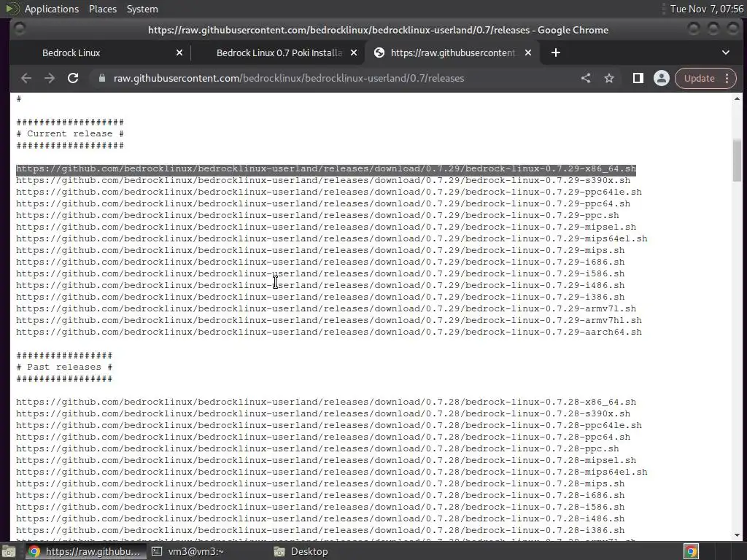Click the Chrome icon in panel tray
Image resolution: width=747 pixels, height=560 pixels.
(x=692, y=551)
